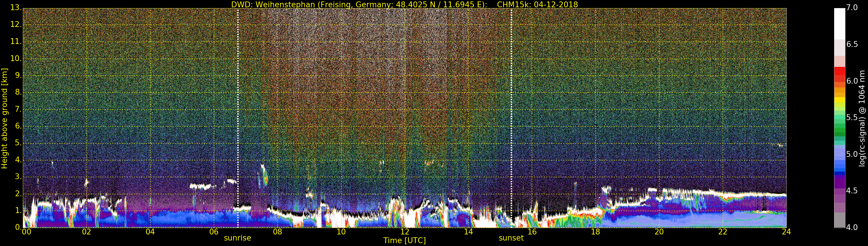Viewport: 868px width, 246px height.
Task: Click the white 7.0 region of colorbar
Action: tap(839, 24)
